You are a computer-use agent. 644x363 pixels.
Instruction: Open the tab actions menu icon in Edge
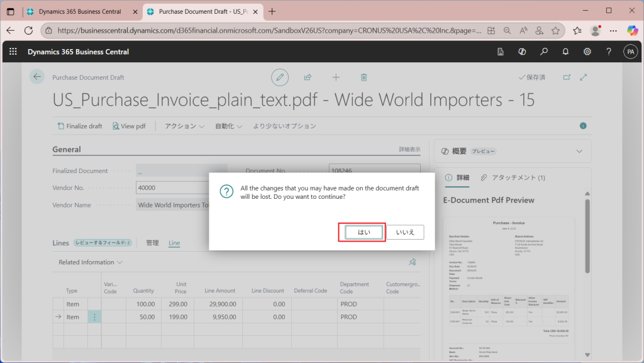coord(11,11)
